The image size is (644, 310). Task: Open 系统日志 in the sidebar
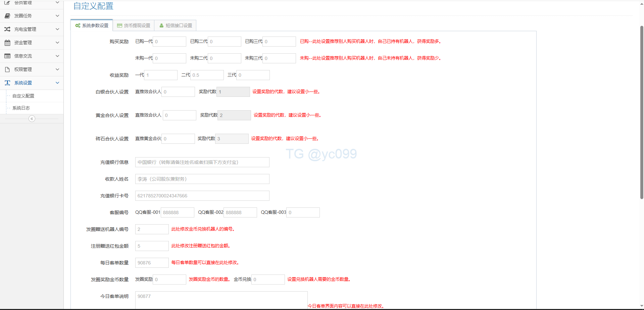coord(21,108)
